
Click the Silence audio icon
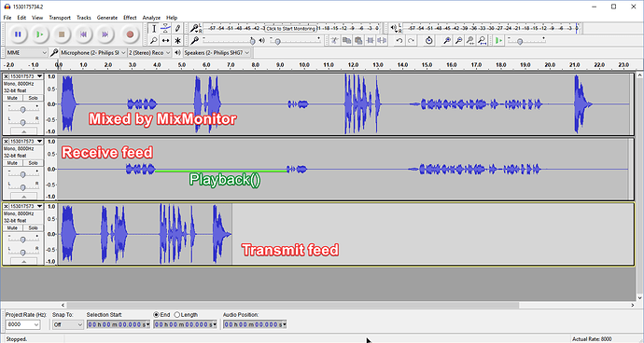pyautogui.click(x=382, y=40)
